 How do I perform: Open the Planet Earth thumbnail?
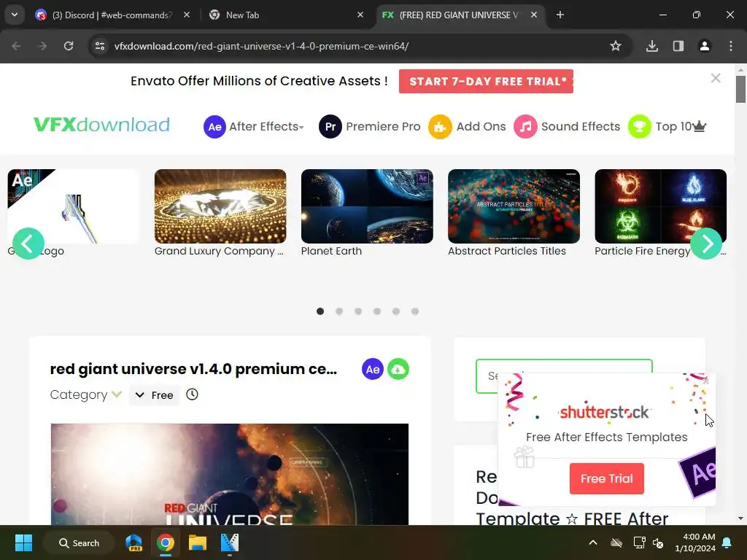coord(367,206)
